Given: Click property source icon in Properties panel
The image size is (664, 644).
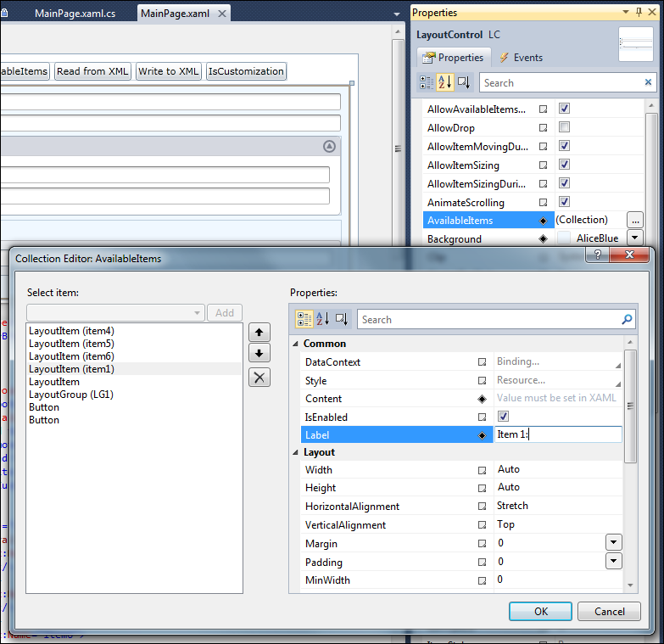Looking at the screenshot, I should click(x=464, y=82).
